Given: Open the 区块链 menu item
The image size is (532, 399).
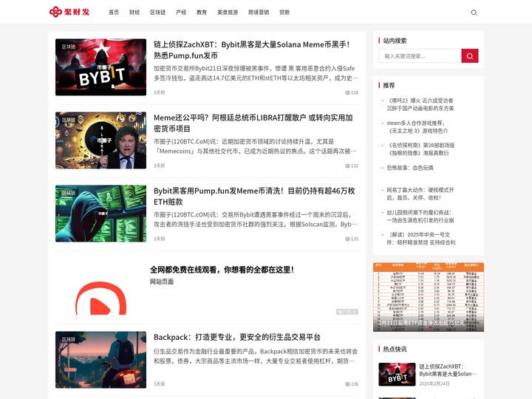Looking at the screenshot, I should 158,13.
